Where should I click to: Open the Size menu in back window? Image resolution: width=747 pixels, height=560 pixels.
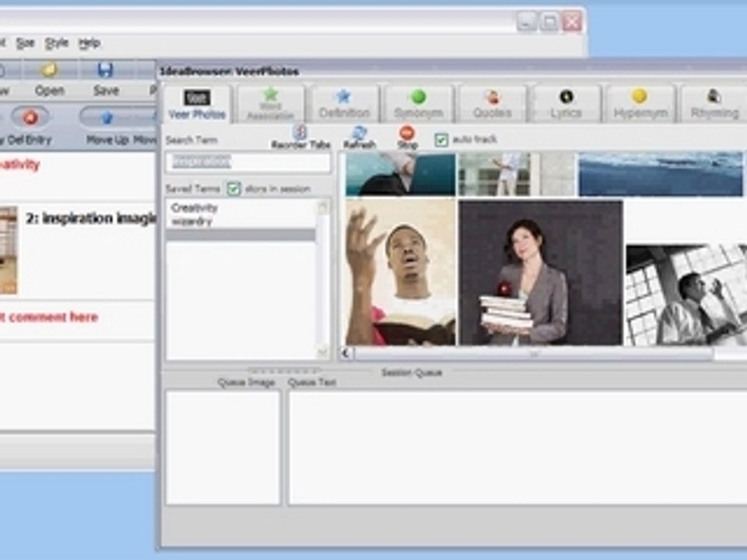(x=25, y=44)
